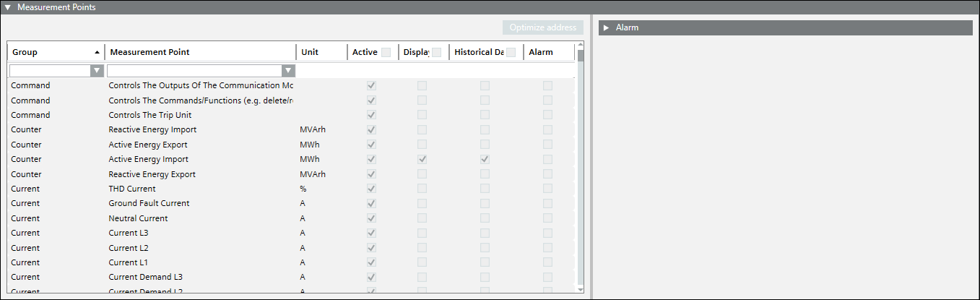This screenshot has width=980, height=300.
Task: Click the Unit column header
Action: 321,52
